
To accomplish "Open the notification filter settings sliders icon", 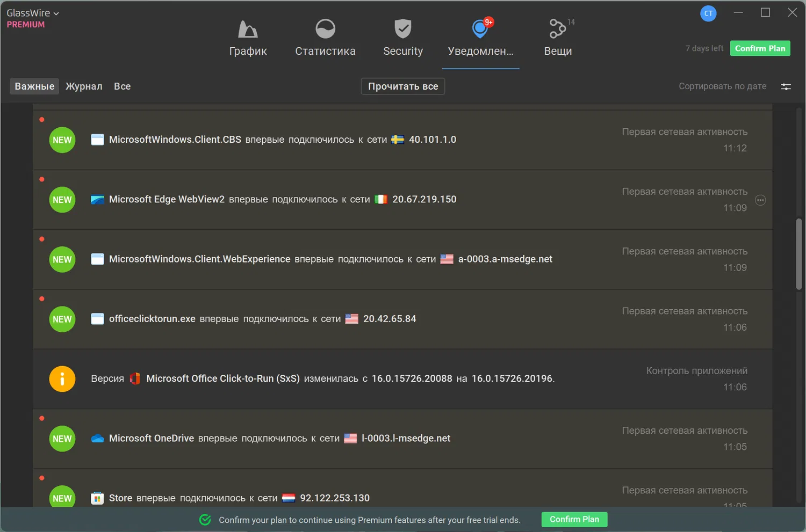I will tap(786, 86).
